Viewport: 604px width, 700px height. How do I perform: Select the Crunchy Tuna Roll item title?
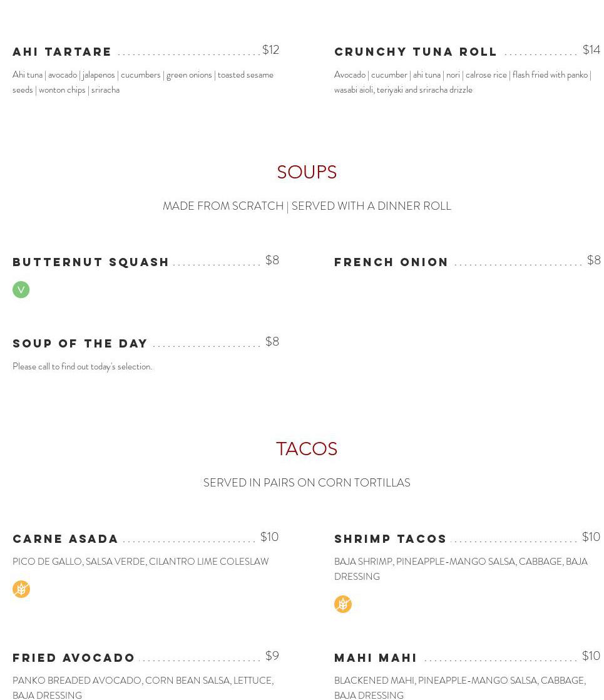pos(416,51)
